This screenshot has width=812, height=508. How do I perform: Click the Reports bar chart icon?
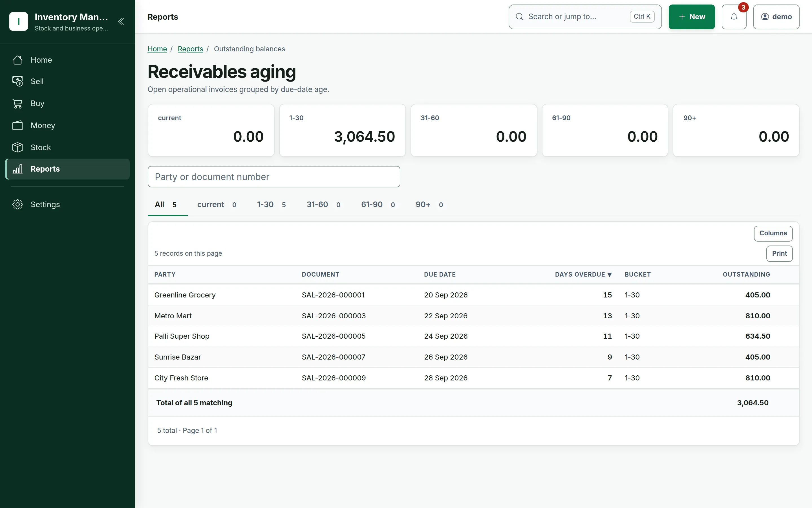[17, 169]
